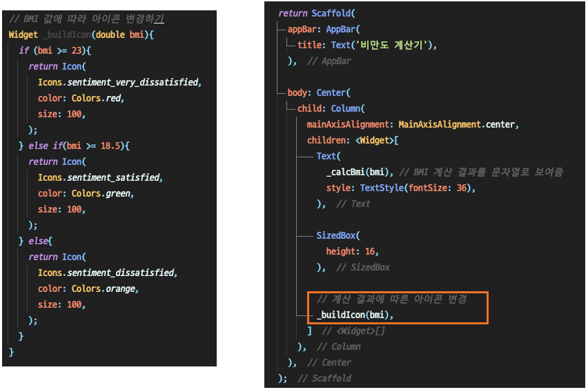Click the comment '// BMI 값에 따라 아이콘 변경하기'

[x=87, y=19]
